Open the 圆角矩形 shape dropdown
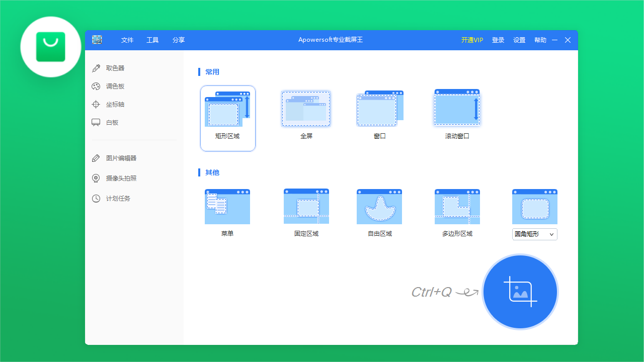The width and height of the screenshot is (644, 362). click(534, 234)
